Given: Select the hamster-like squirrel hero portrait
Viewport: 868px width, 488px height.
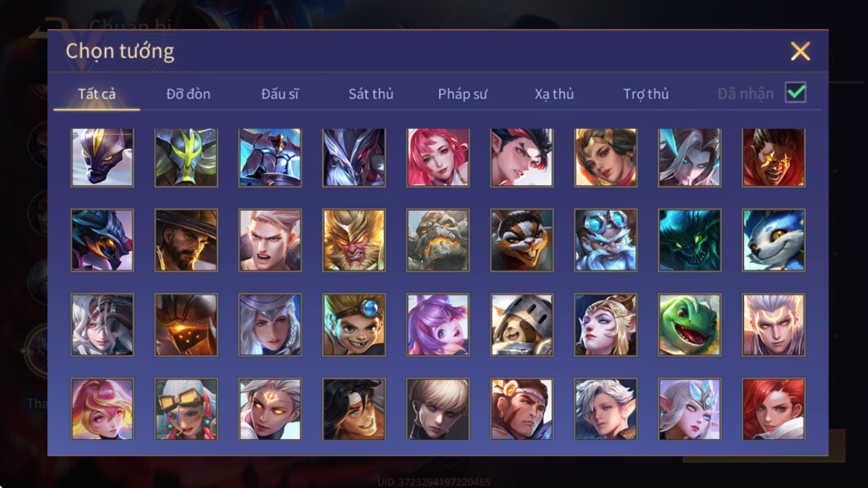Looking at the screenshot, I should (x=522, y=240).
